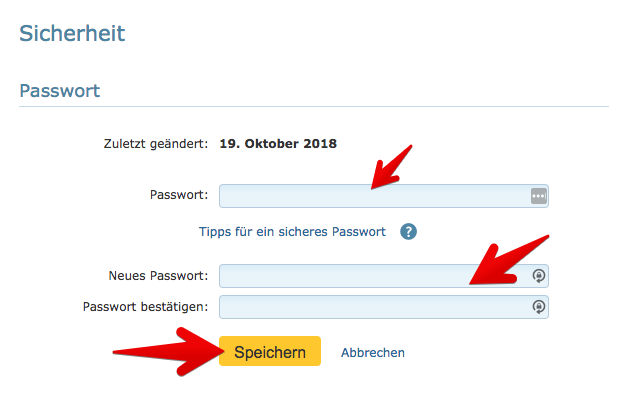
Task: Click the Passwort: field label
Action: 179,195
